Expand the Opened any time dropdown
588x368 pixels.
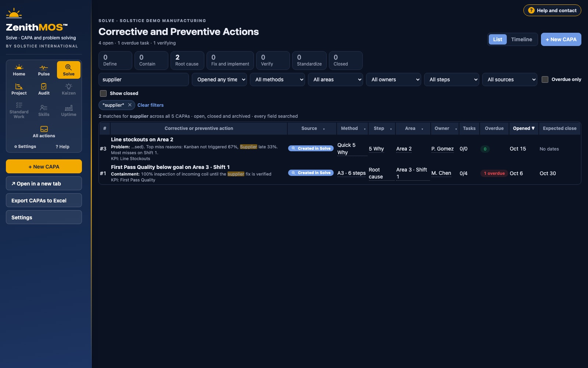tap(219, 79)
